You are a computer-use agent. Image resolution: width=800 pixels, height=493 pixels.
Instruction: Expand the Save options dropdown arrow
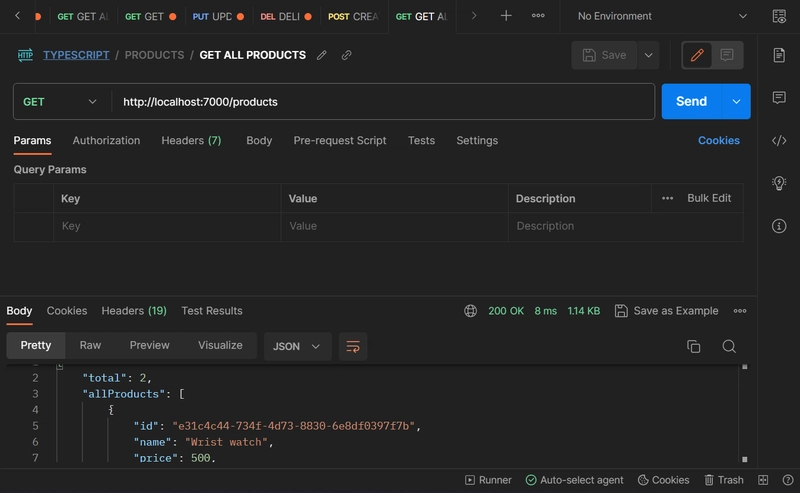(648, 55)
